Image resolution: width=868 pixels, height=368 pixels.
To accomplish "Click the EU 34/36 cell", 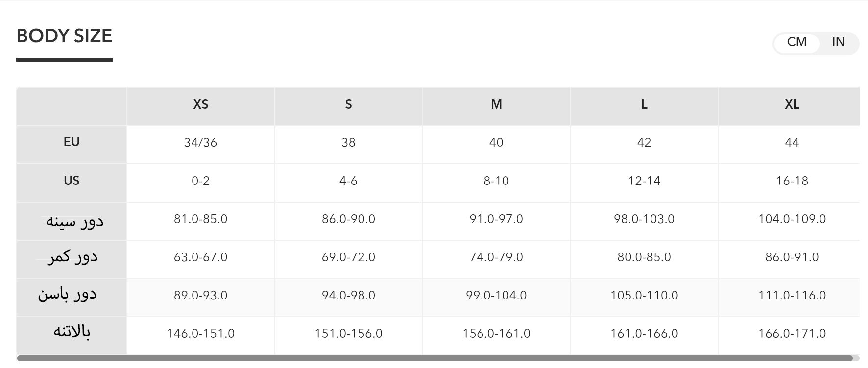I will [200, 143].
